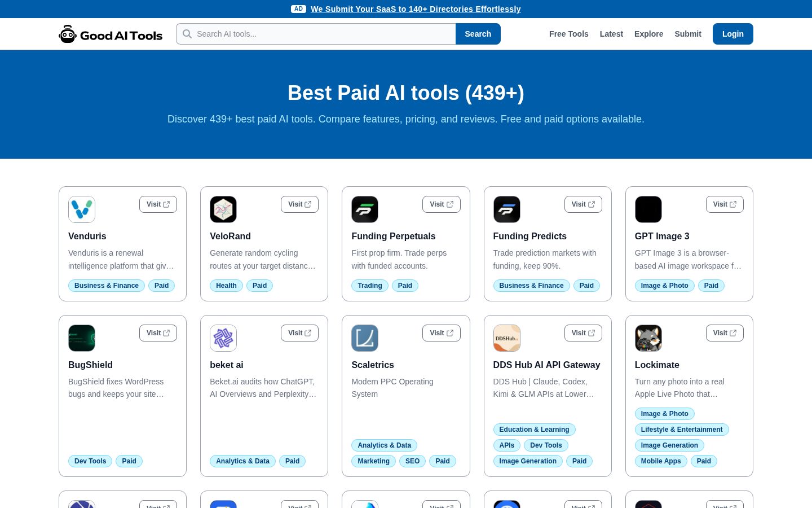Select Business & Finance tag on Venduris card

point(107,286)
